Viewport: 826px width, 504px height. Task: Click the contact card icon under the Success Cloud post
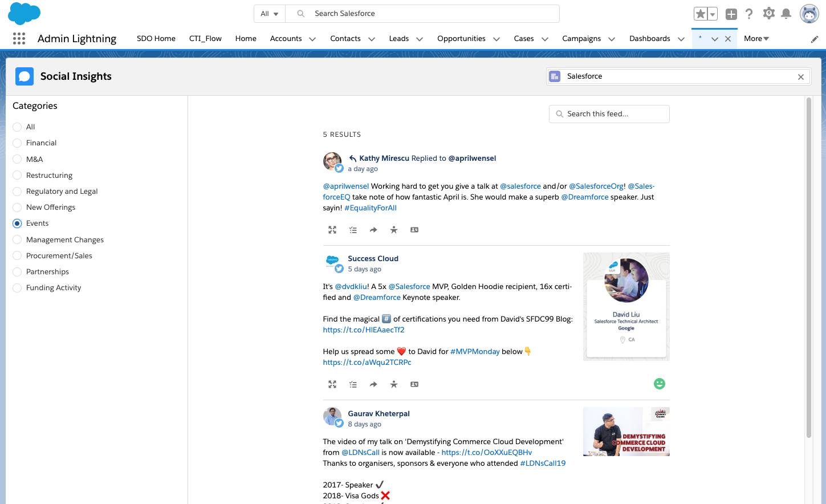[x=414, y=384]
